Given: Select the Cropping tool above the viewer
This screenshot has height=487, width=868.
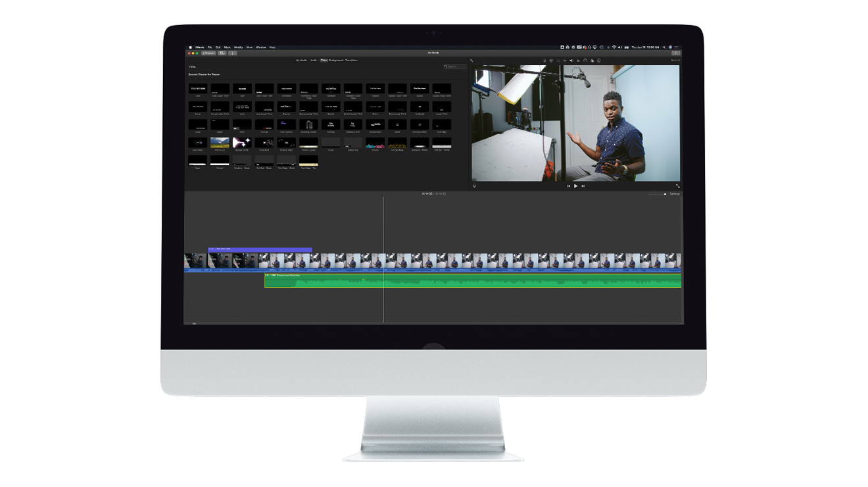Looking at the screenshot, I should [558, 60].
